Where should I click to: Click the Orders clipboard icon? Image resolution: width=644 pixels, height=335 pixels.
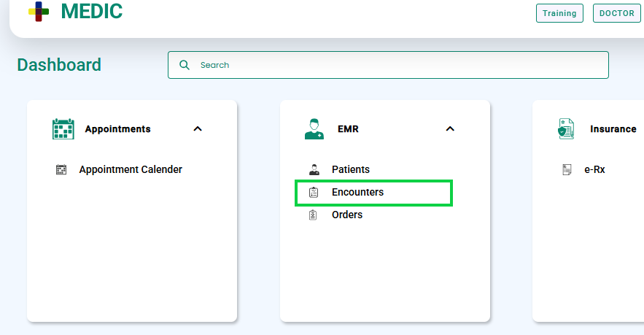pos(313,215)
